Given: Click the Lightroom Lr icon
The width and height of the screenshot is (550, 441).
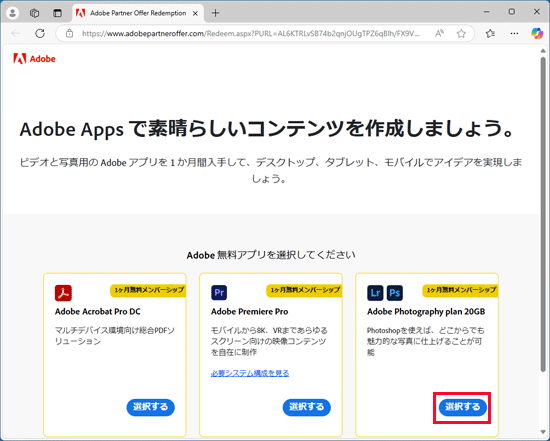Looking at the screenshot, I should click(375, 293).
